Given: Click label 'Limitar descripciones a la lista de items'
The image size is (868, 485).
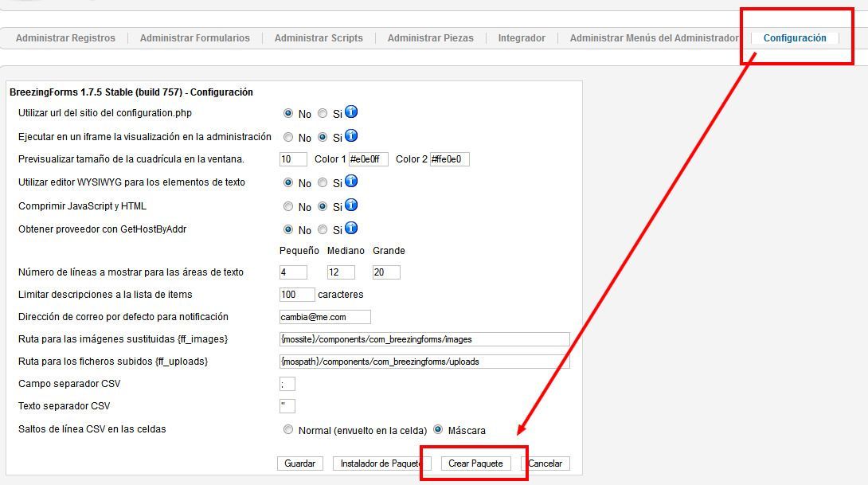Looking at the screenshot, I should (x=105, y=295).
